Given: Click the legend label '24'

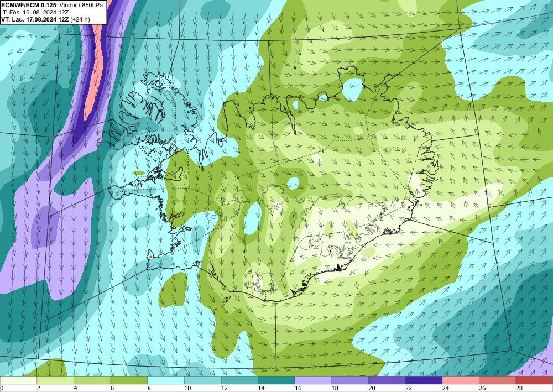Looking at the screenshot, I should coord(445,389).
